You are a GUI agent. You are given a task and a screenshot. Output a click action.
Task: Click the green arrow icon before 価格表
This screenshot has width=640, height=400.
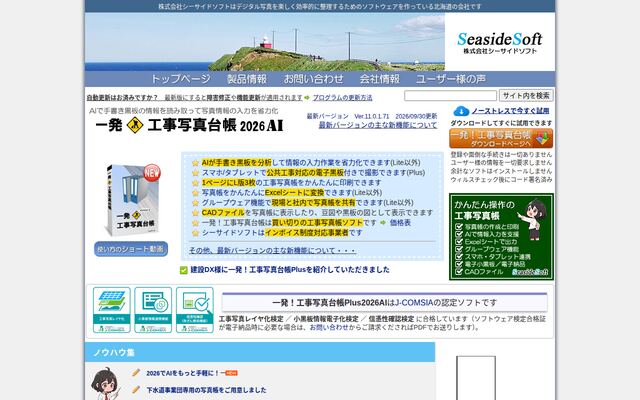coord(383,222)
